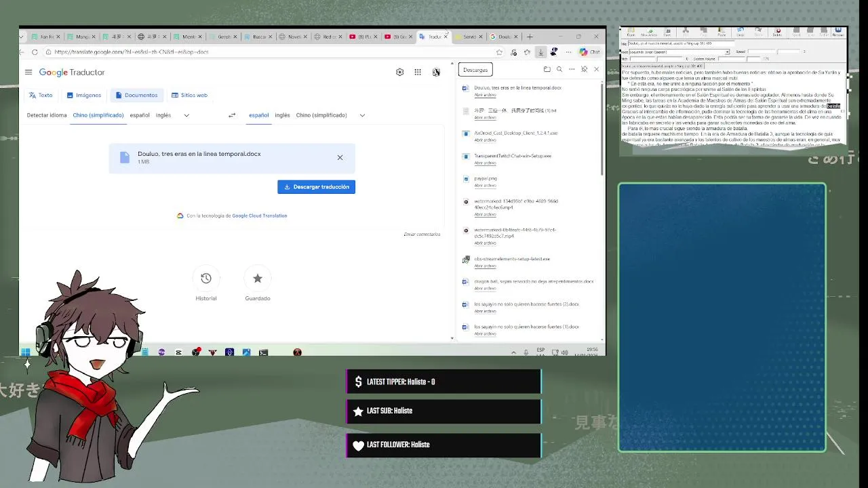Select español as target language
The height and width of the screenshot is (488, 868).
pyautogui.click(x=259, y=115)
